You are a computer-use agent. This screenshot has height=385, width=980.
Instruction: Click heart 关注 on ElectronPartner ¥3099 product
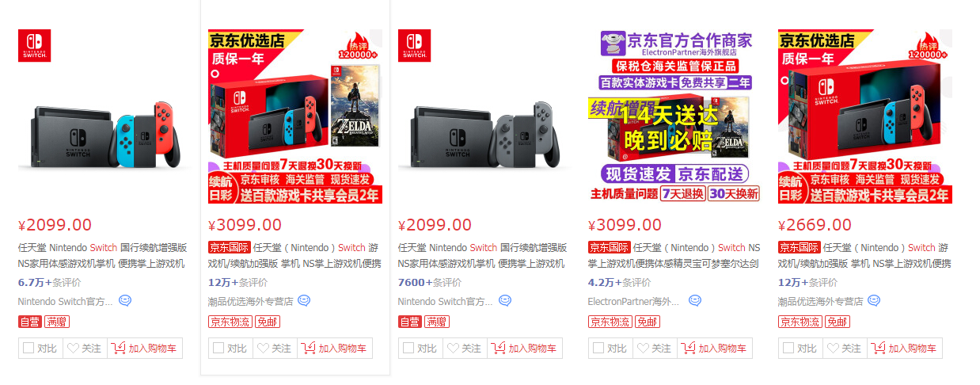click(655, 349)
